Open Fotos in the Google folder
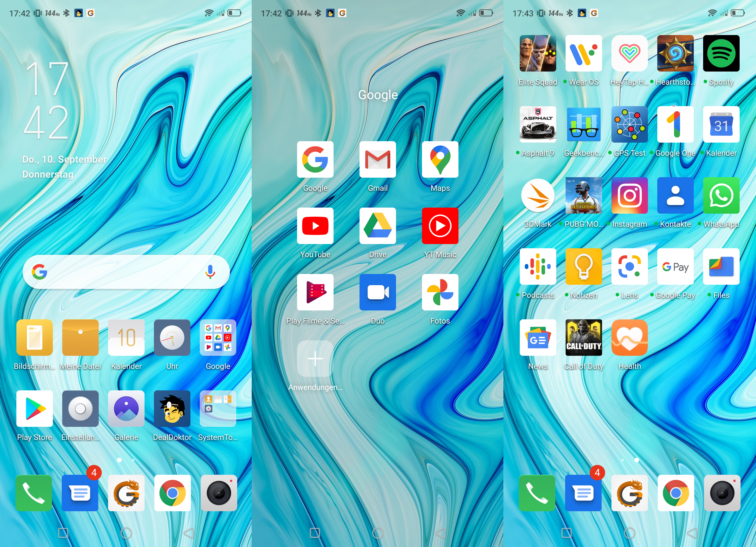The height and width of the screenshot is (547, 756). [440, 292]
